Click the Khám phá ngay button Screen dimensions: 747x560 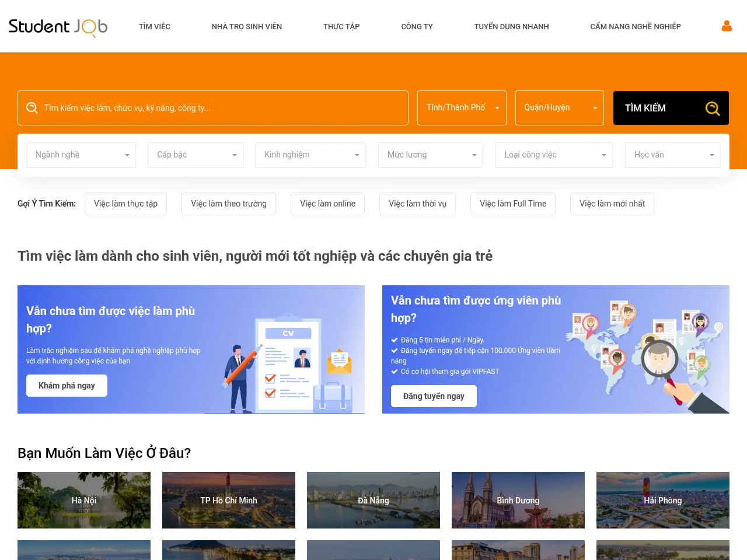[67, 386]
